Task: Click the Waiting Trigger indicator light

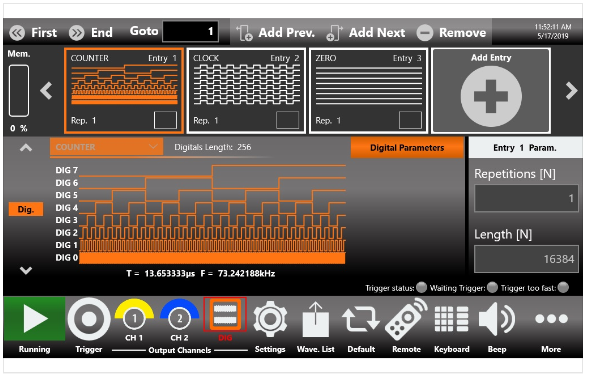Action: click(492, 288)
